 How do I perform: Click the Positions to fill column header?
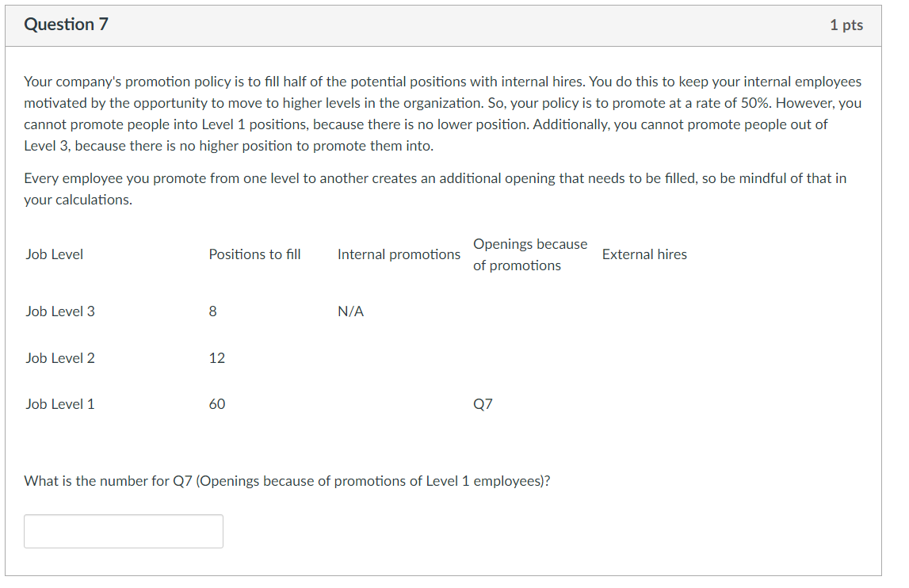pyautogui.click(x=254, y=254)
